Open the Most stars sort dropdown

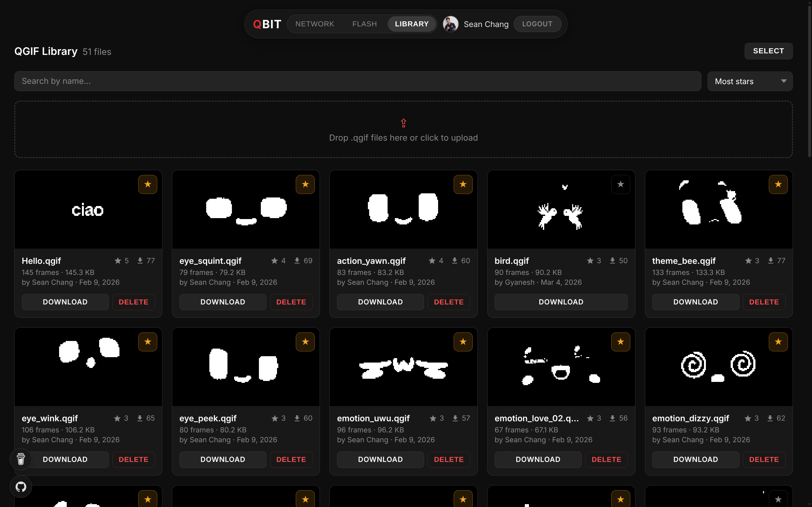pos(750,81)
